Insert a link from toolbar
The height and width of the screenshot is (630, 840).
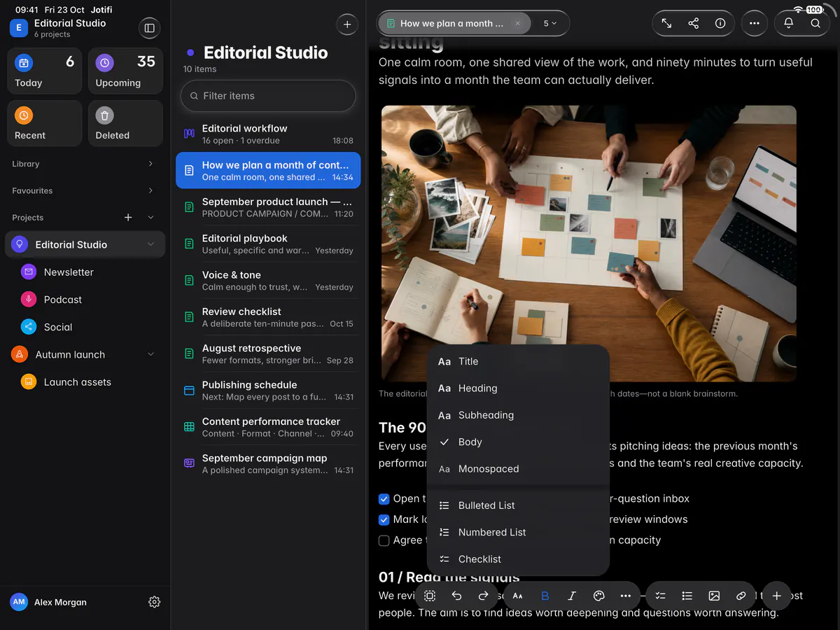(741, 596)
